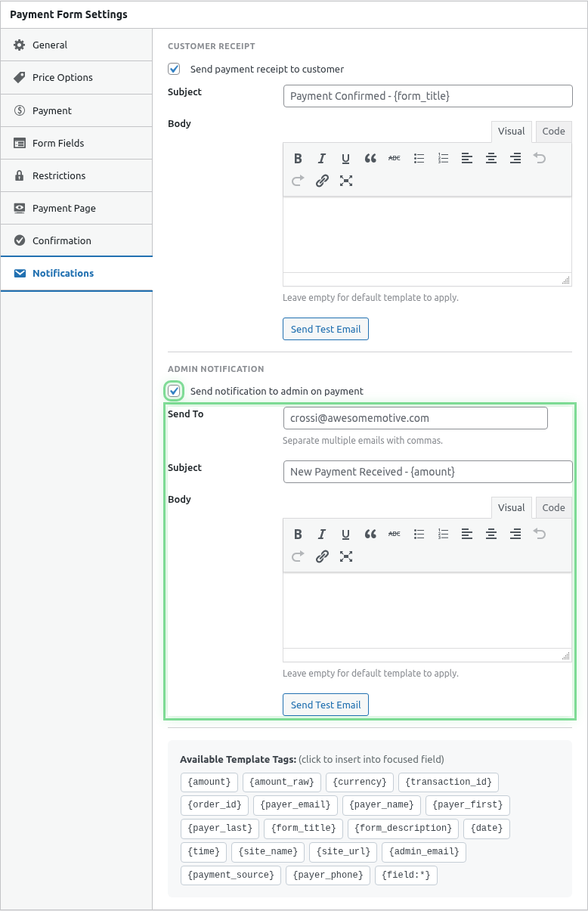The image size is (588, 911).
Task: Insert link in Admin Notification body editor
Action: (322, 556)
